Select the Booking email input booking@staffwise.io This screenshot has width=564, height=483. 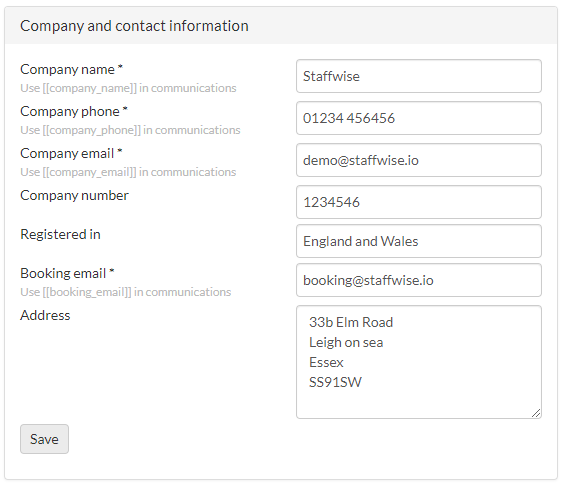point(419,280)
